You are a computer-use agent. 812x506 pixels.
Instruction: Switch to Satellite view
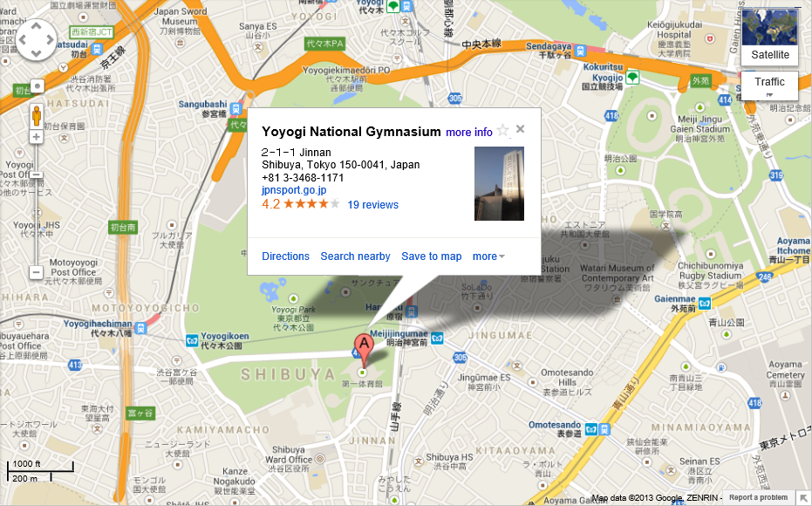(770, 37)
